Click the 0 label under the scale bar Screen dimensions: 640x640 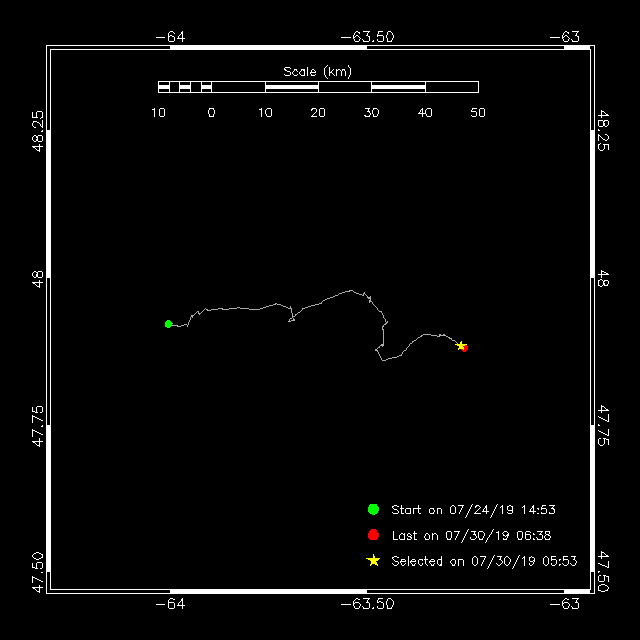point(211,113)
